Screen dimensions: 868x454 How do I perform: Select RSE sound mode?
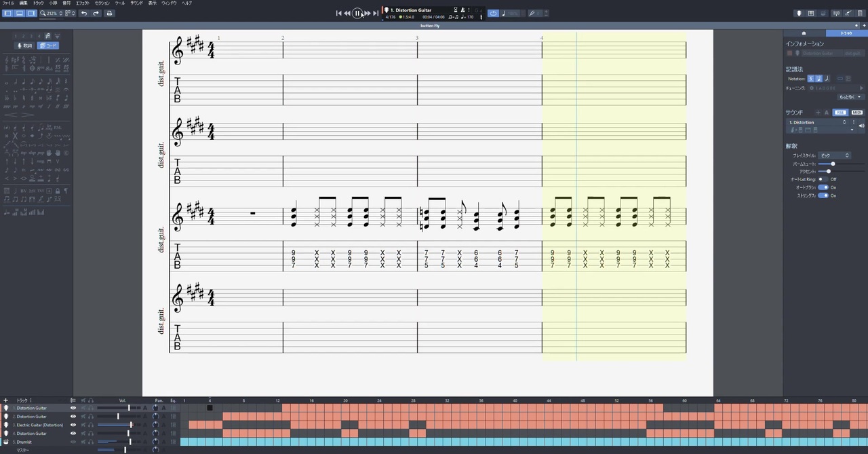(840, 113)
